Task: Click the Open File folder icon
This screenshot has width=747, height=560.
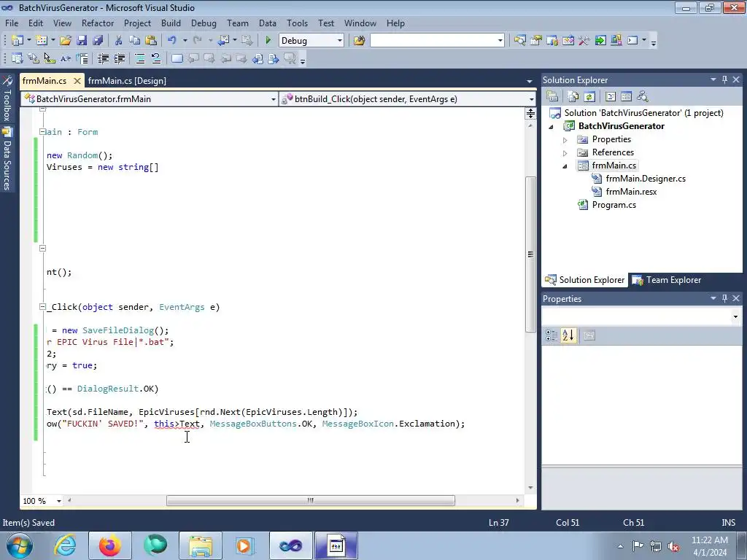Action: [66, 41]
